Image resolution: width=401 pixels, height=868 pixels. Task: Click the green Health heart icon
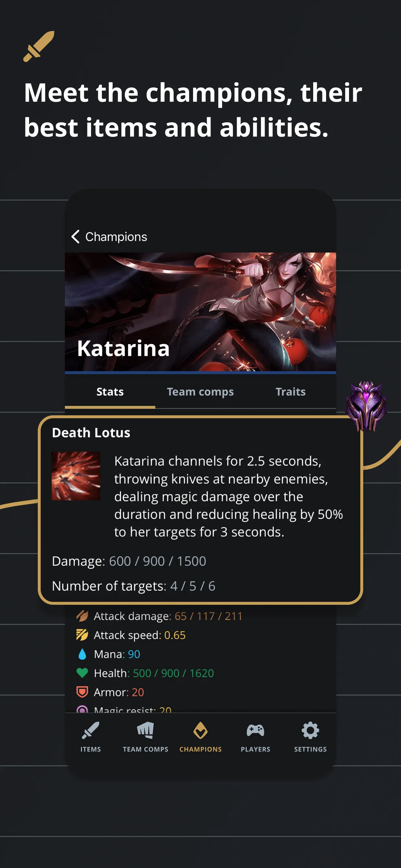coord(82,673)
